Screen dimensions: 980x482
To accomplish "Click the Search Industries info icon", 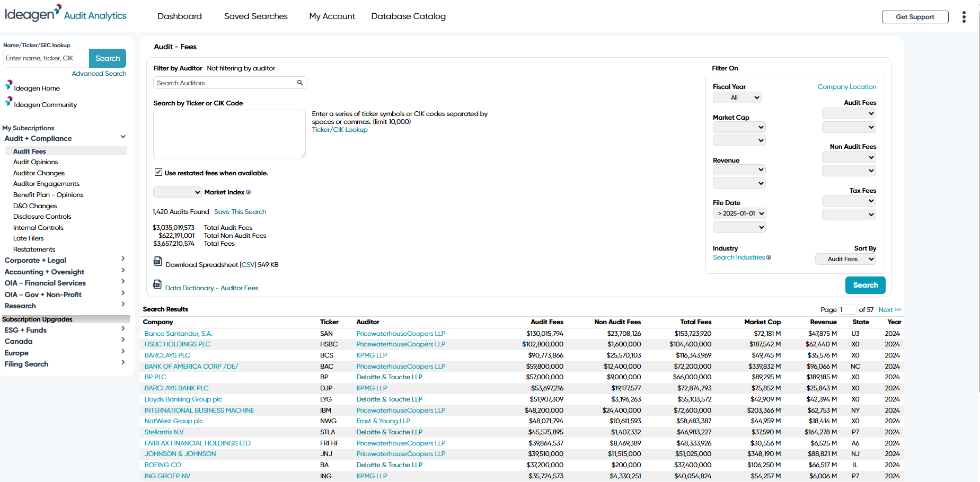I will (x=769, y=257).
